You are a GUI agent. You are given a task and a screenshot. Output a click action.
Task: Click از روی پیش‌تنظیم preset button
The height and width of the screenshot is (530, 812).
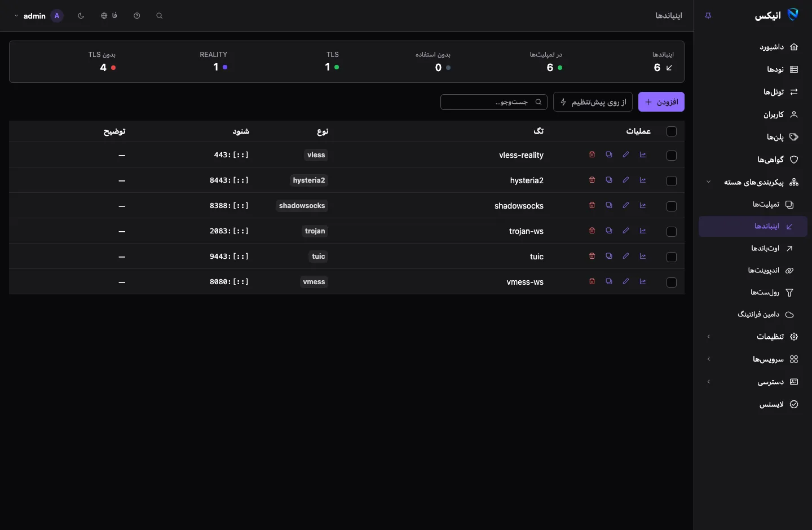593,102
